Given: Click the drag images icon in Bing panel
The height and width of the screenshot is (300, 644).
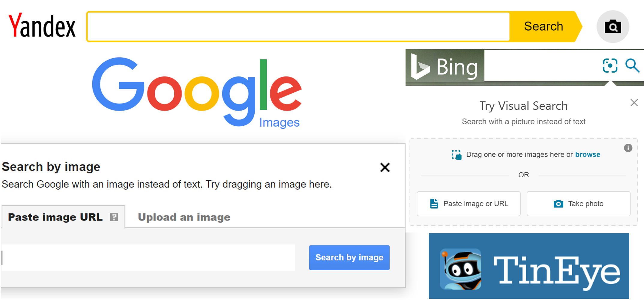Looking at the screenshot, I should point(457,155).
